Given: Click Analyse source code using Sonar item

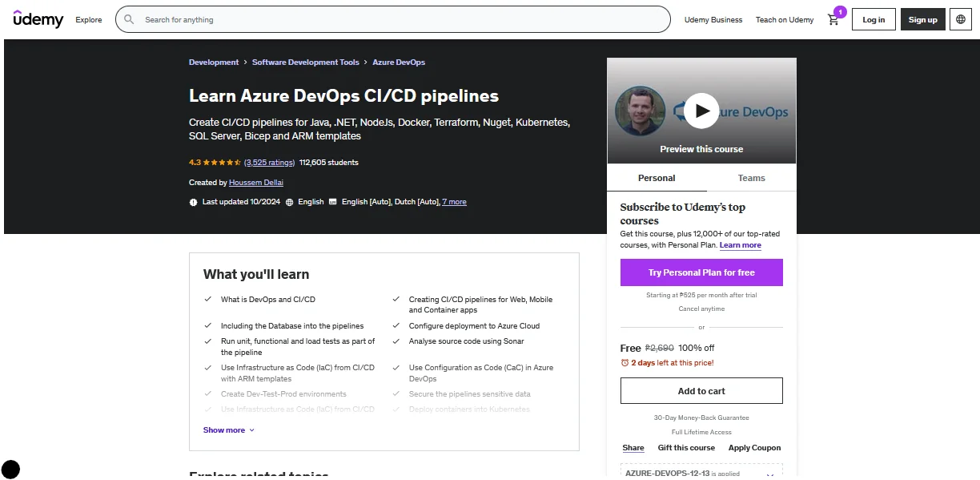Looking at the screenshot, I should point(467,341).
